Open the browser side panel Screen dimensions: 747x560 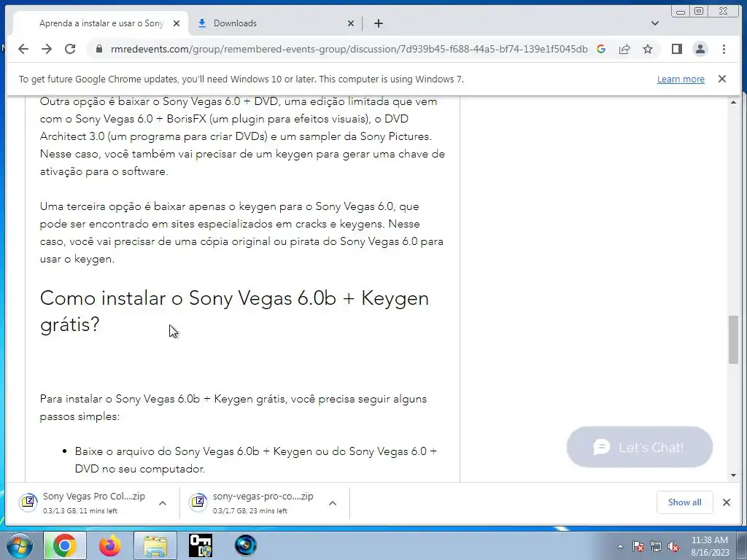point(677,49)
